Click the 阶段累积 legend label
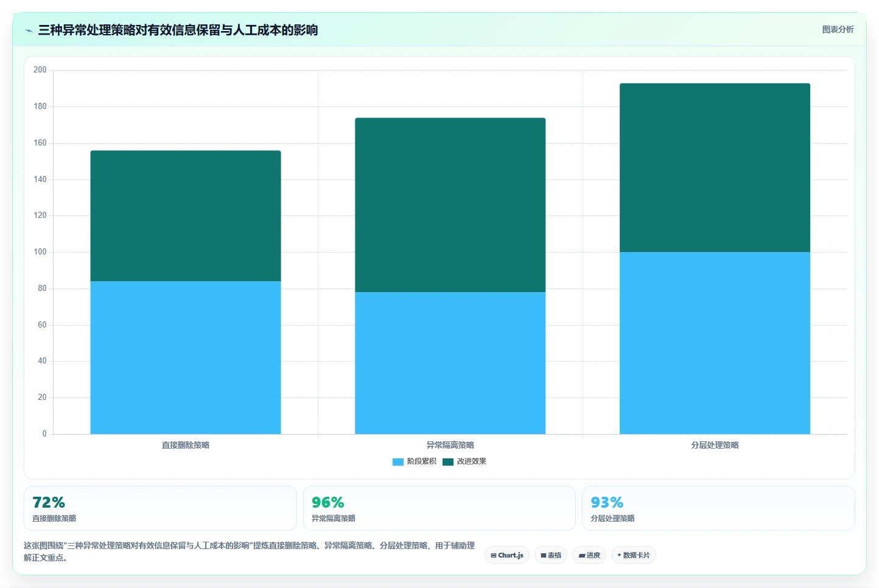Viewport: 879px width, 588px height. (x=422, y=461)
